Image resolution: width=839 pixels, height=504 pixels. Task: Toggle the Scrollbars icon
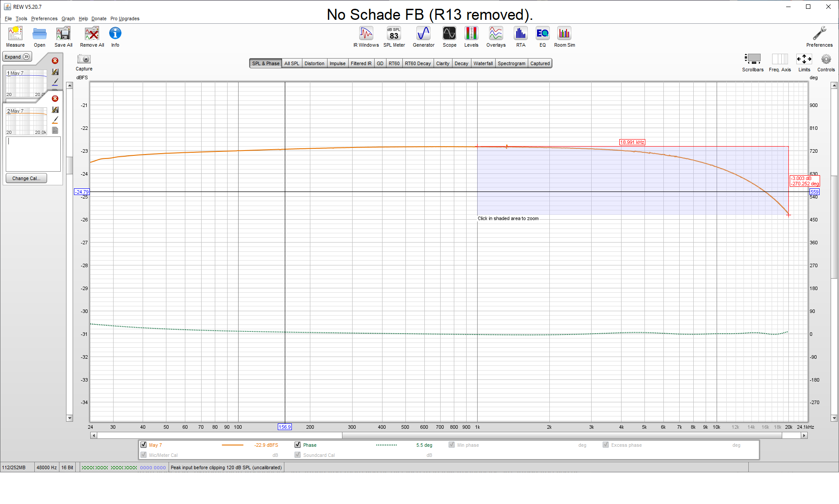[753, 59]
